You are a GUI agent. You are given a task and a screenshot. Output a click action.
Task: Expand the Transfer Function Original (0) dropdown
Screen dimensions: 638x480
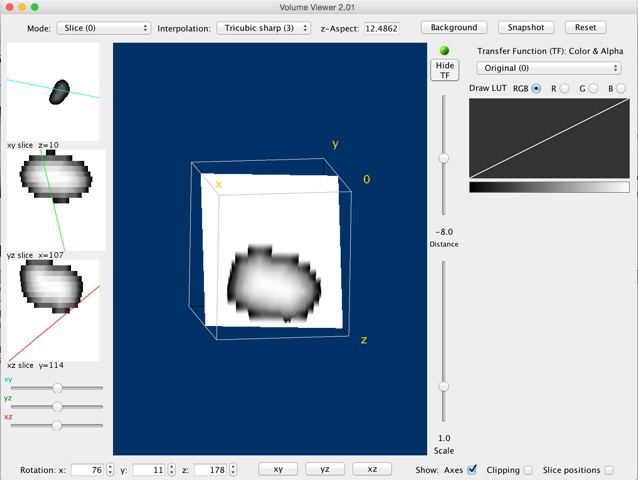[x=547, y=68]
